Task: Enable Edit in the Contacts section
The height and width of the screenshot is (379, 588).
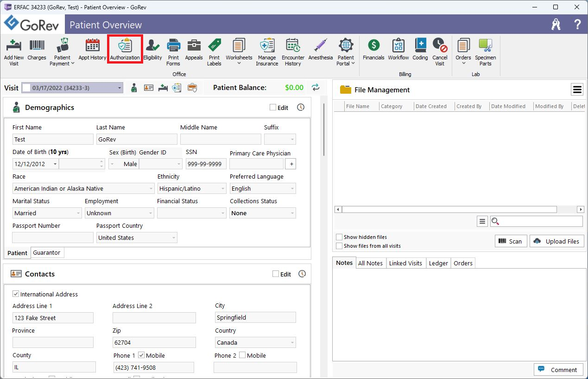Action: click(276, 274)
